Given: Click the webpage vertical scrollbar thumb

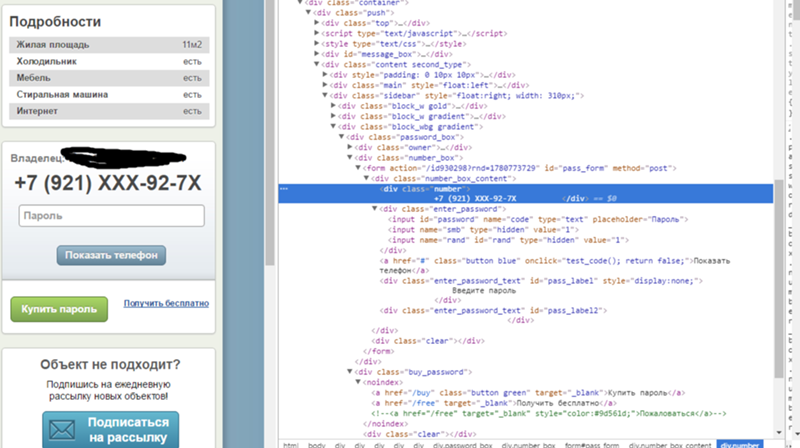Looking at the screenshot, I should pos(270,133).
